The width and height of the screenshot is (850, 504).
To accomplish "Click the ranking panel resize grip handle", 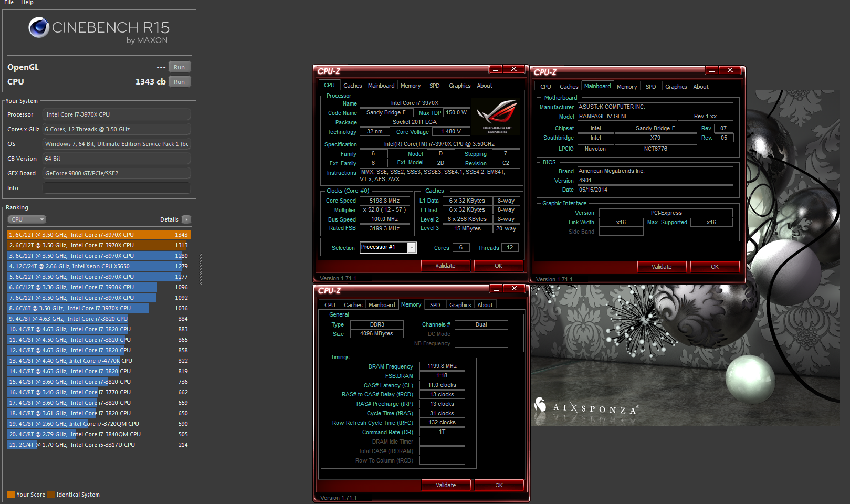I will click(x=201, y=269).
